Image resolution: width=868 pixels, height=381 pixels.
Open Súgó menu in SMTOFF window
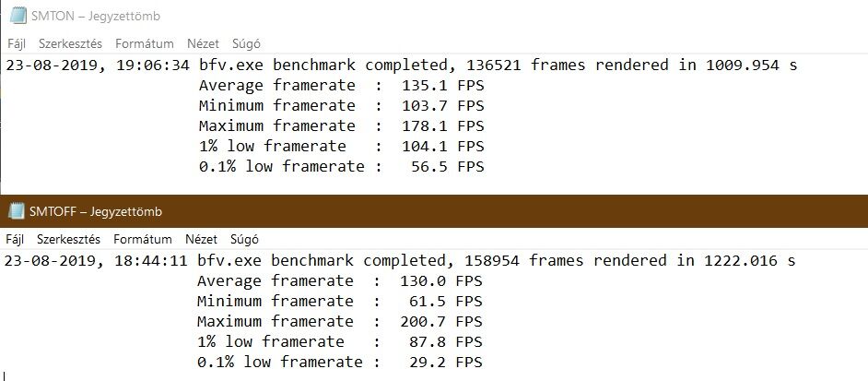click(x=245, y=240)
